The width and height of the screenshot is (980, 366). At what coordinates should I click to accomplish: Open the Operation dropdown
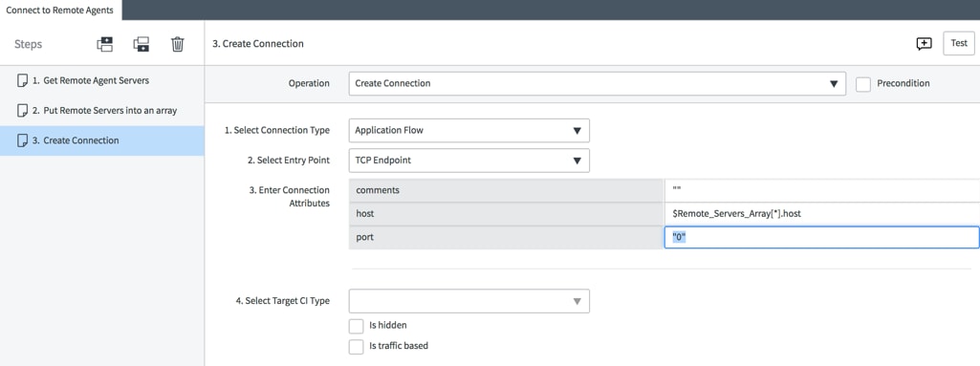pyautogui.click(x=597, y=84)
